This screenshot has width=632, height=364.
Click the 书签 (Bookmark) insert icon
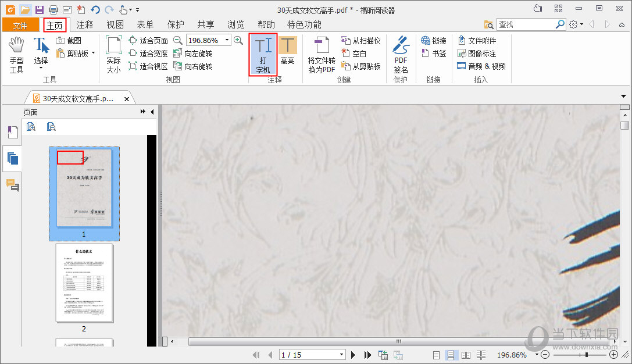(433, 53)
